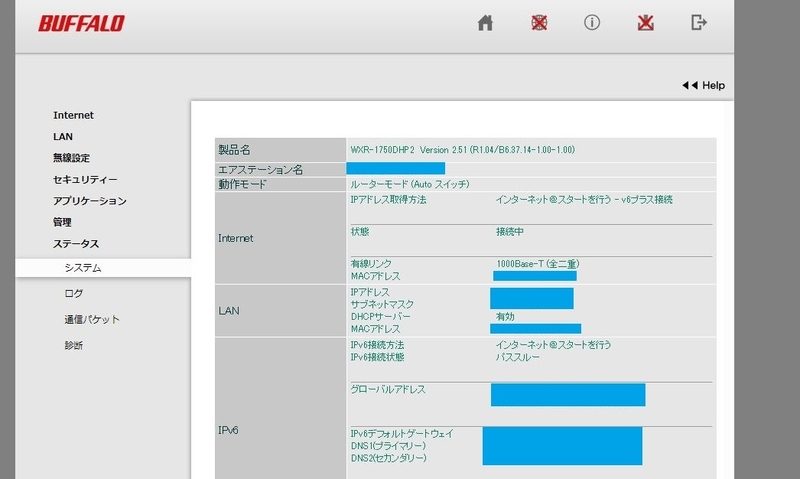
Task: Click the IPv6デフォルトゲートウェイ label
Action: pyautogui.click(x=402, y=434)
